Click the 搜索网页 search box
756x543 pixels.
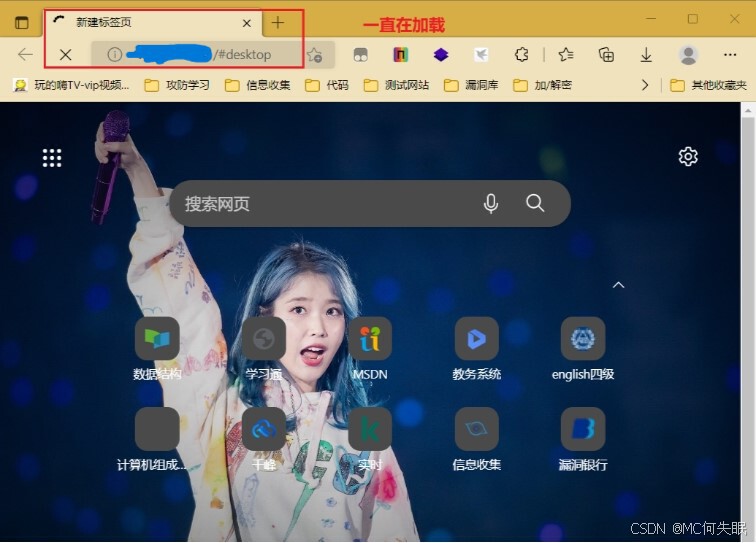click(x=370, y=204)
